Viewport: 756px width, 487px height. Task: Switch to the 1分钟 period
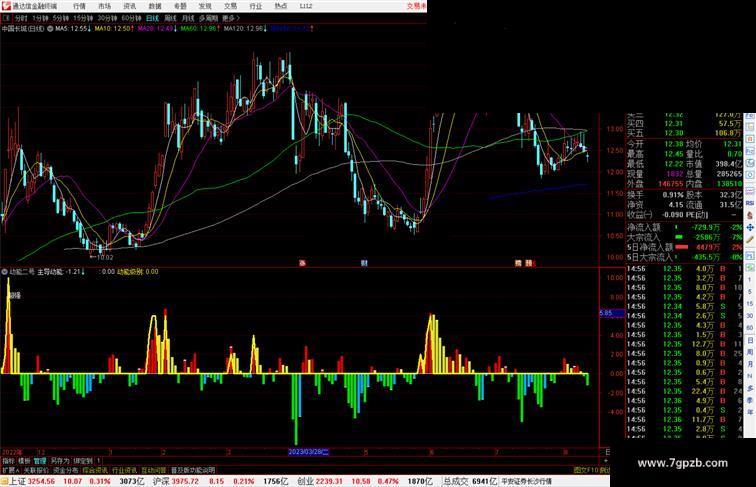pyautogui.click(x=40, y=18)
